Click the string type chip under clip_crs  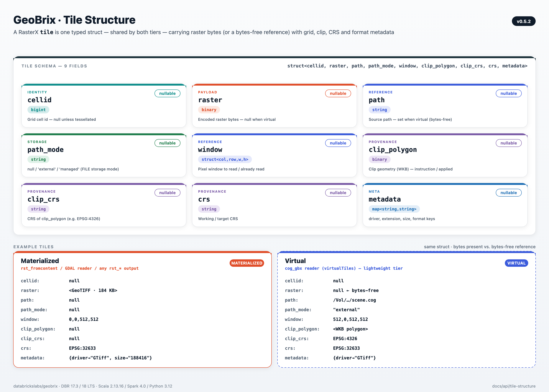(38, 209)
